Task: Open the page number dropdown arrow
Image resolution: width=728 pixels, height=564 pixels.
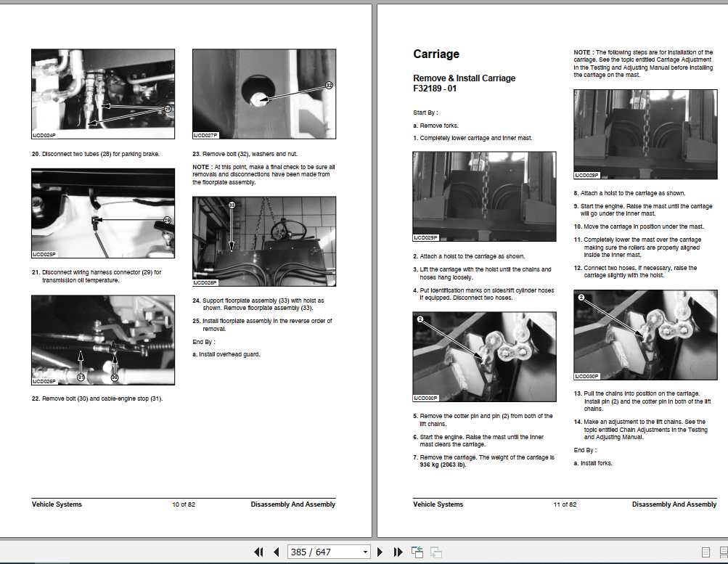Action: coord(367,552)
